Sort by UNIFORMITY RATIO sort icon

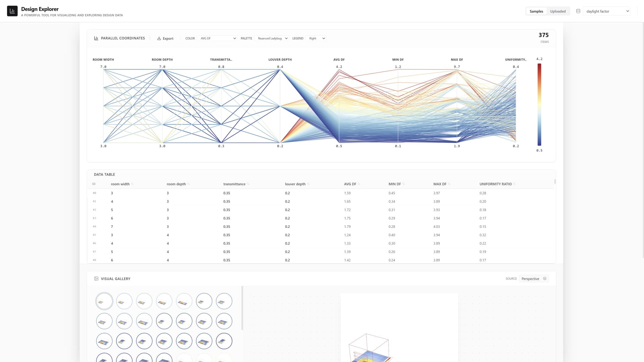click(x=514, y=184)
